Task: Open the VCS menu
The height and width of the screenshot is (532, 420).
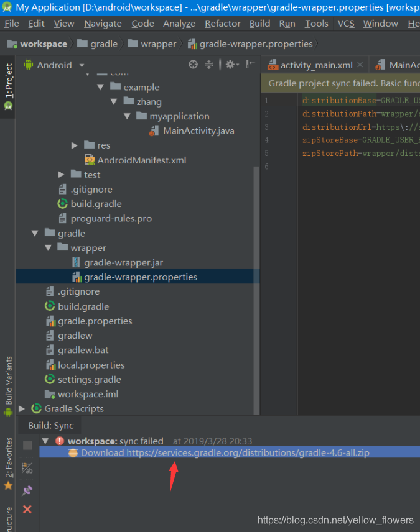Action: point(346,24)
